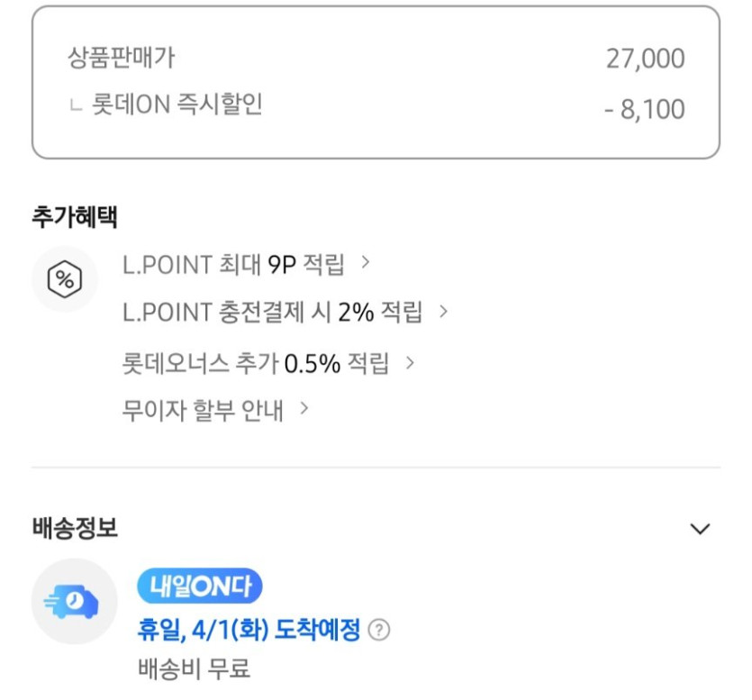This screenshot has height=700, width=752.
Task: Open L.POINT 최대 9P 적립 details
Action: [x=233, y=265]
